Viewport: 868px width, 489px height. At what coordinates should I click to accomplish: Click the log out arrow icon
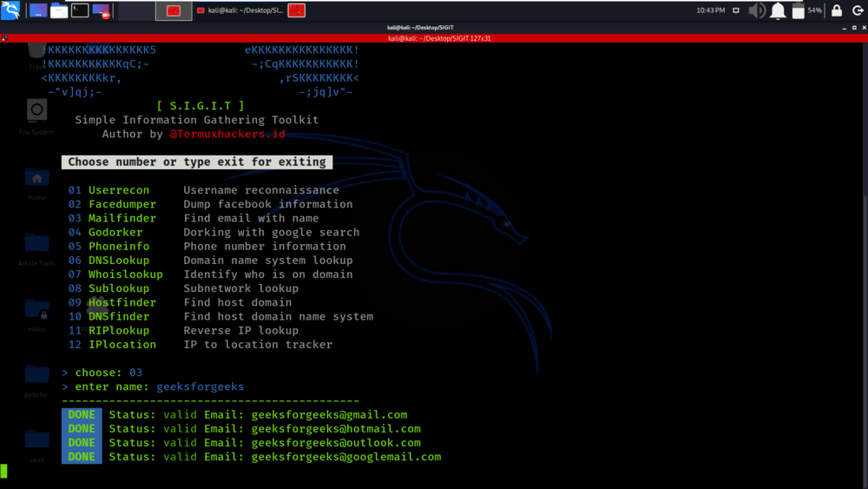(858, 10)
